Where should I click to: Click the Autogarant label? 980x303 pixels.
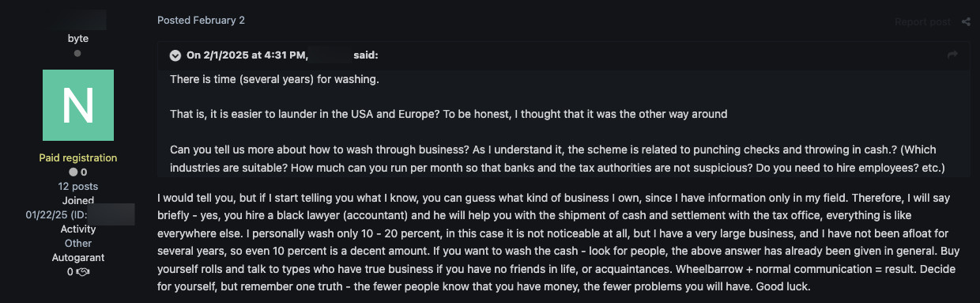click(x=78, y=257)
